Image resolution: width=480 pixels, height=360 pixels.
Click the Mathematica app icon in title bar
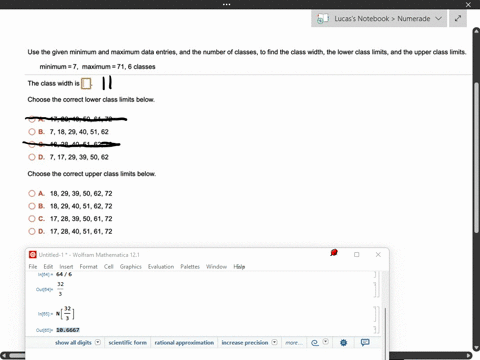click(x=33, y=255)
